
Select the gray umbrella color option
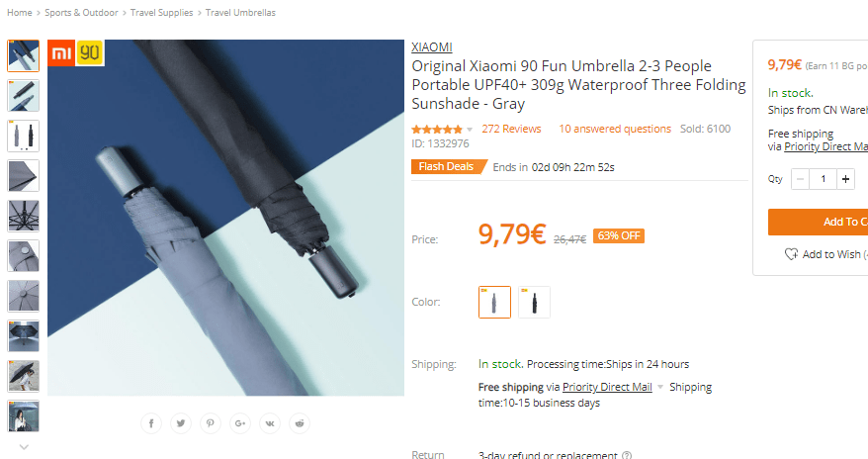click(494, 303)
